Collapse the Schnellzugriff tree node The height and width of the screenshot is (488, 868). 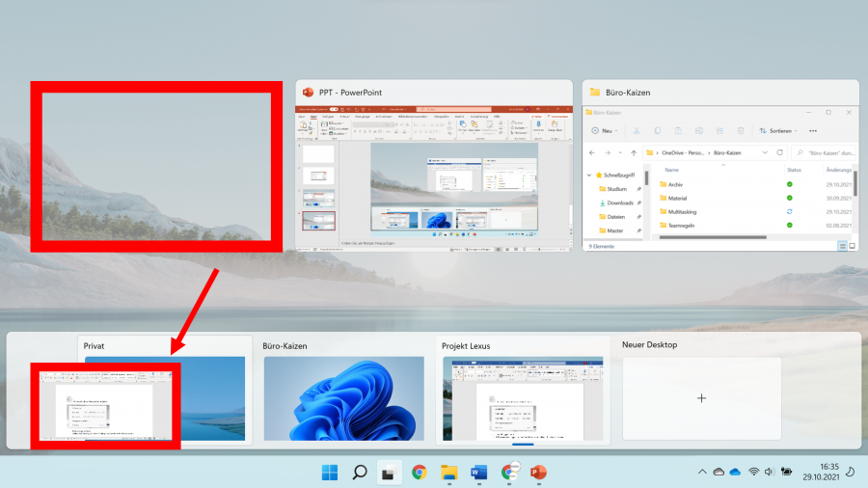(589, 175)
